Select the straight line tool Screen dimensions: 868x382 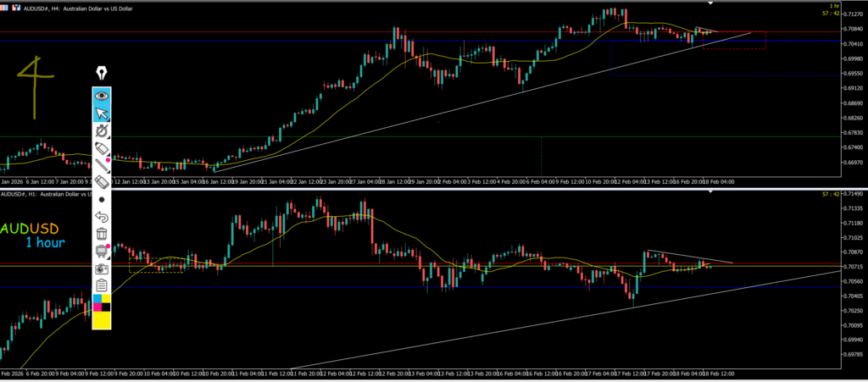click(102, 165)
